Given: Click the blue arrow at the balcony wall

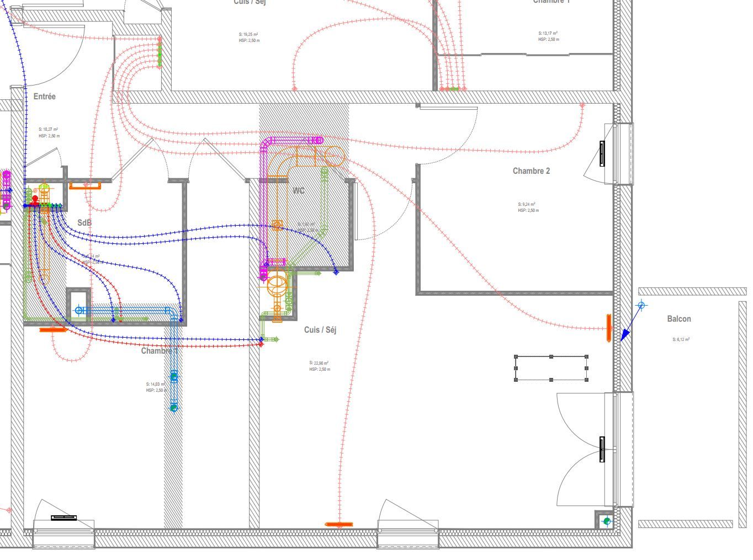Looking at the screenshot, I should coord(625,334).
